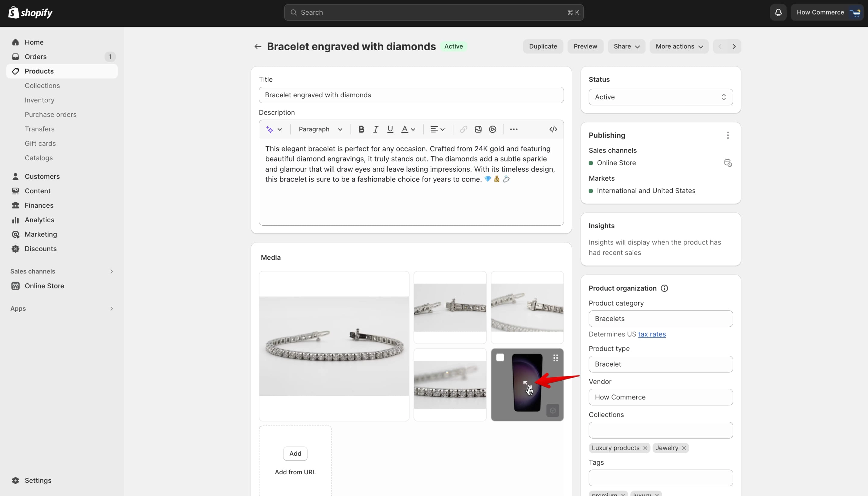Image resolution: width=868 pixels, height=496 pixels.
Task: Click the Product type field
Action: tap(660, 364)
